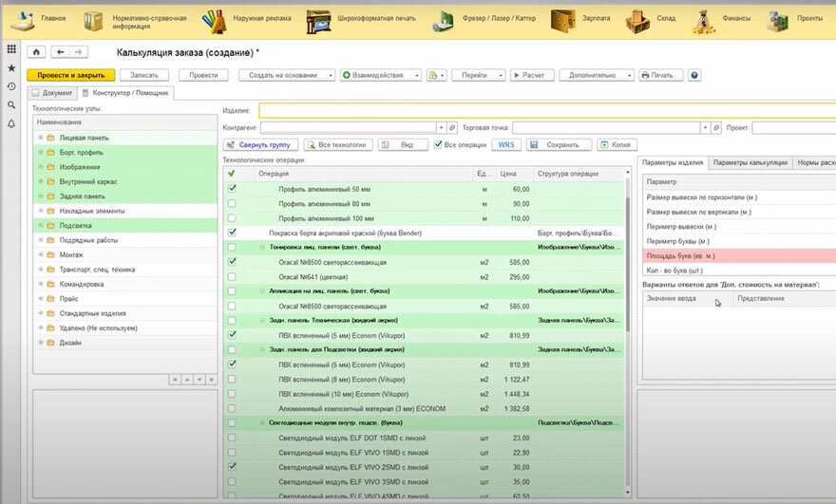This screenshot has width=836, height=504.
Task: Open Нормативно-справочная информация section icon
Action: pos(94,21)
